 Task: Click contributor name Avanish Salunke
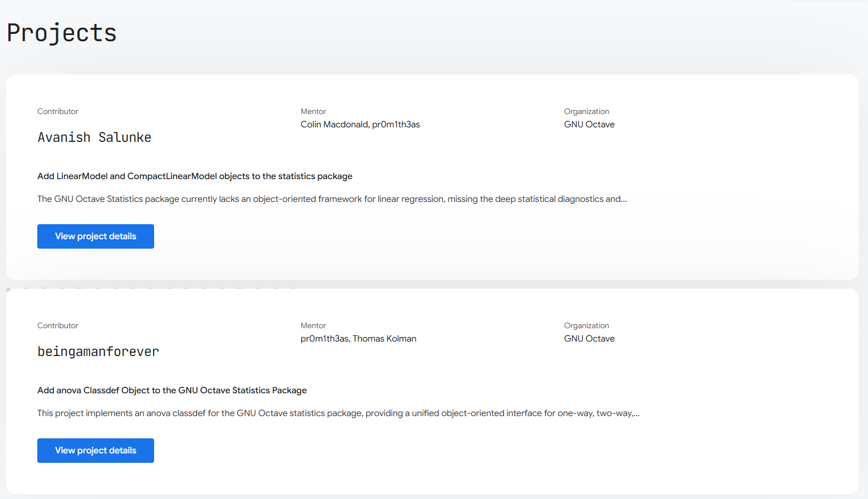click(x=95, y=137)
